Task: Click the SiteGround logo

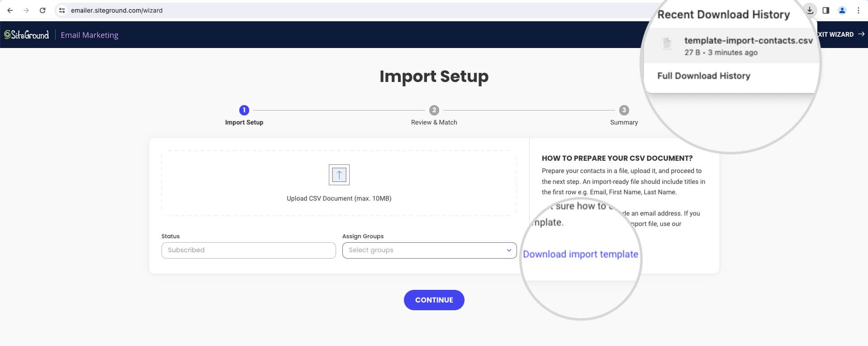Action: [26, 35]
